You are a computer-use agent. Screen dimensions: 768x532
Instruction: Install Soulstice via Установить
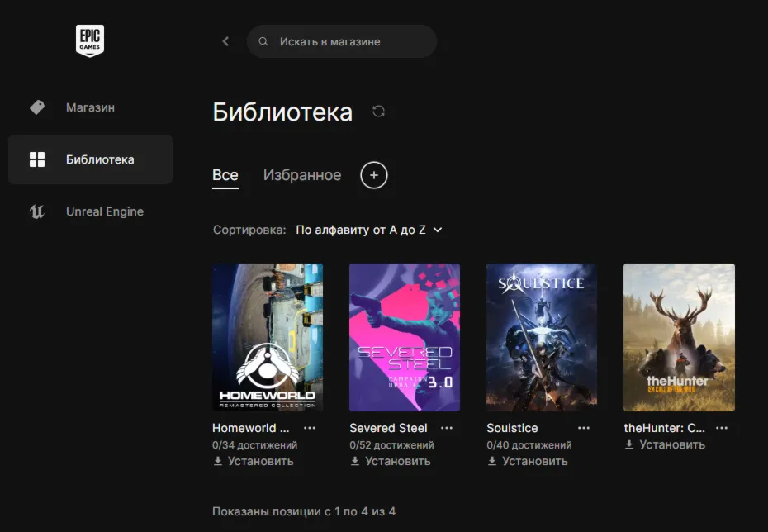pos(528,461)
